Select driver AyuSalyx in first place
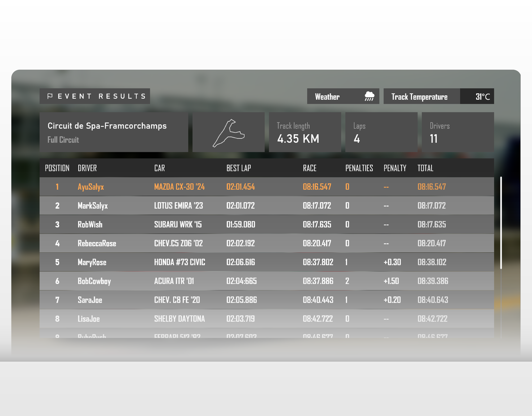The image size is (532, 416). tap(91, 187)
